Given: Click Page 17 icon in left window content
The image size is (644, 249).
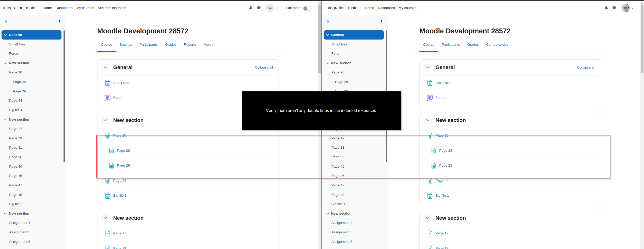Looking at the screenshot, I should click(108, 233).
